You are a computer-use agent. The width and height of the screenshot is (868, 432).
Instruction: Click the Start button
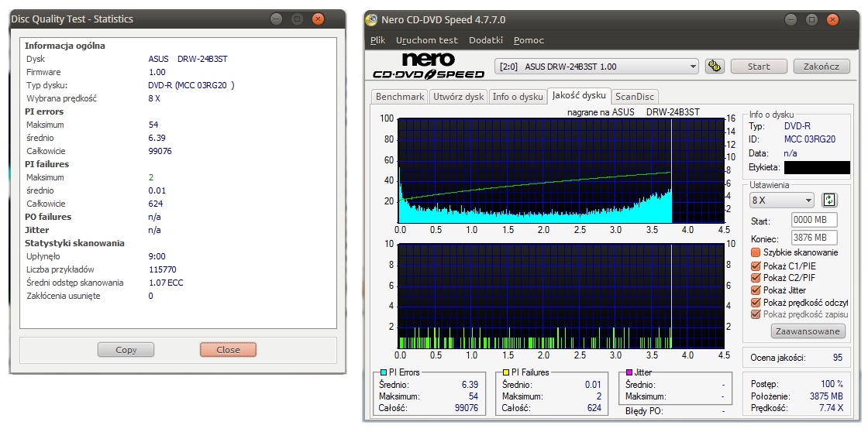759,67
